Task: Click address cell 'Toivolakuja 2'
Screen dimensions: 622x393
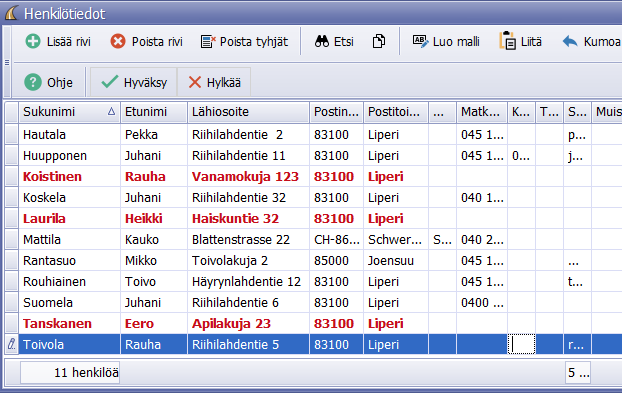Action: click(x=248, y=261)
